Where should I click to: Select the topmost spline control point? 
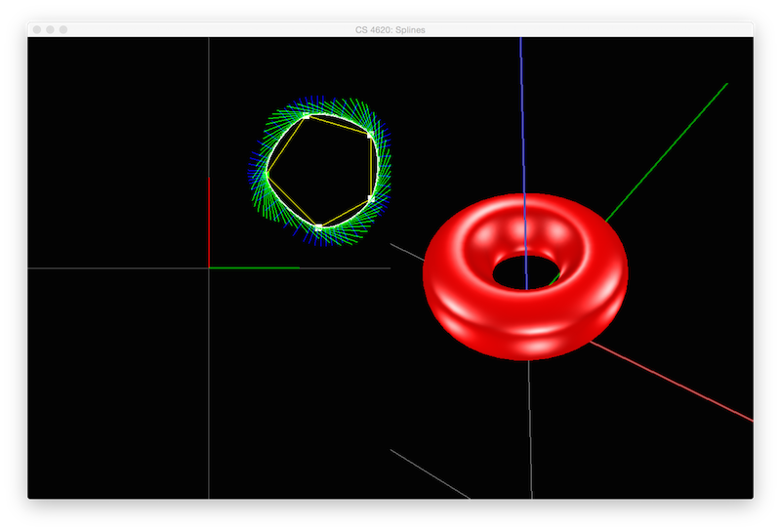[x=307, y=115]
